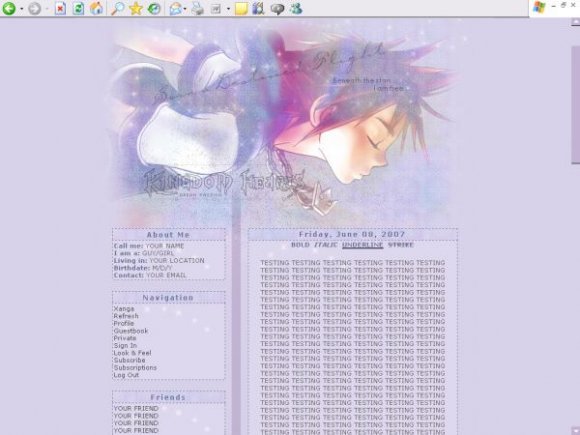Click the About Me module heading

(x=168, y=235)
